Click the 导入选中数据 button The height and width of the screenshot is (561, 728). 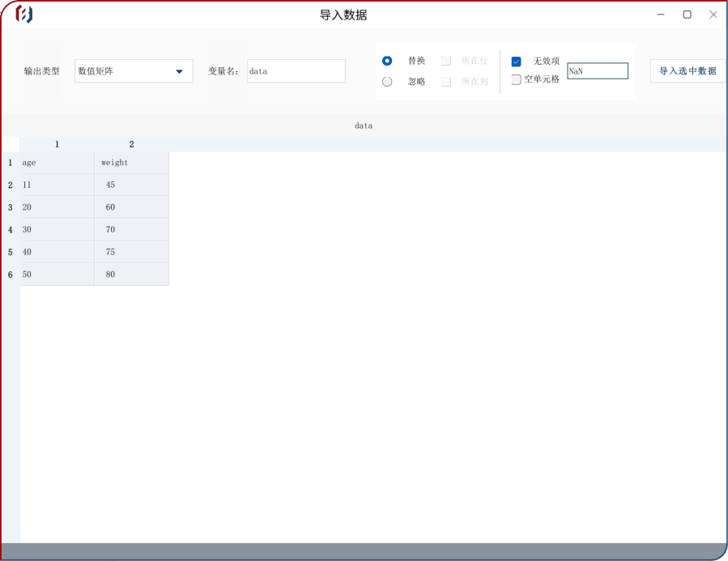click(688, 71)
